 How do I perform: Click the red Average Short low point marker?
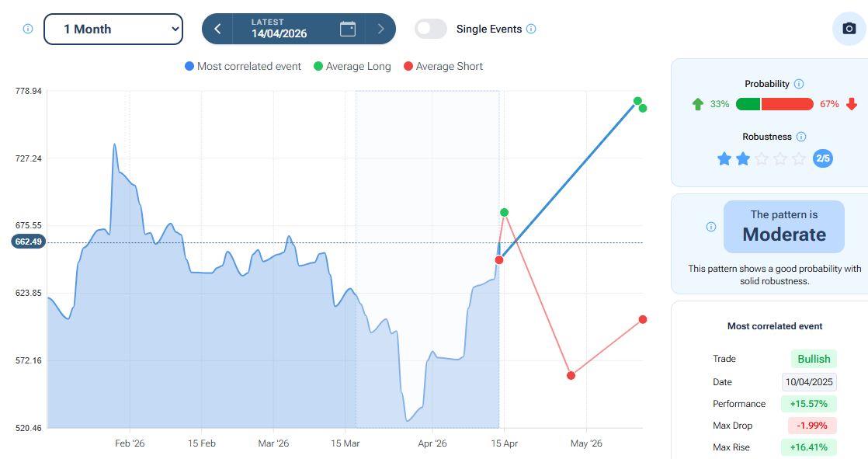571,375
